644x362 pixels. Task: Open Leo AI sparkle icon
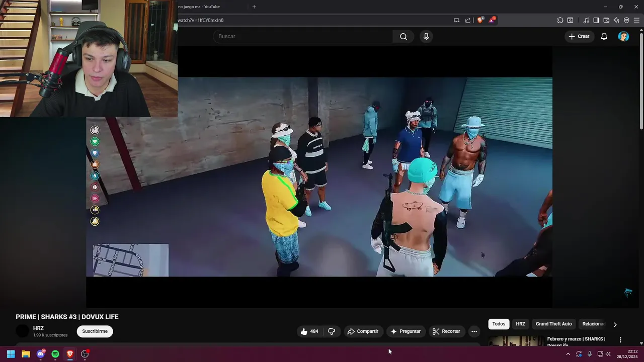616,20
